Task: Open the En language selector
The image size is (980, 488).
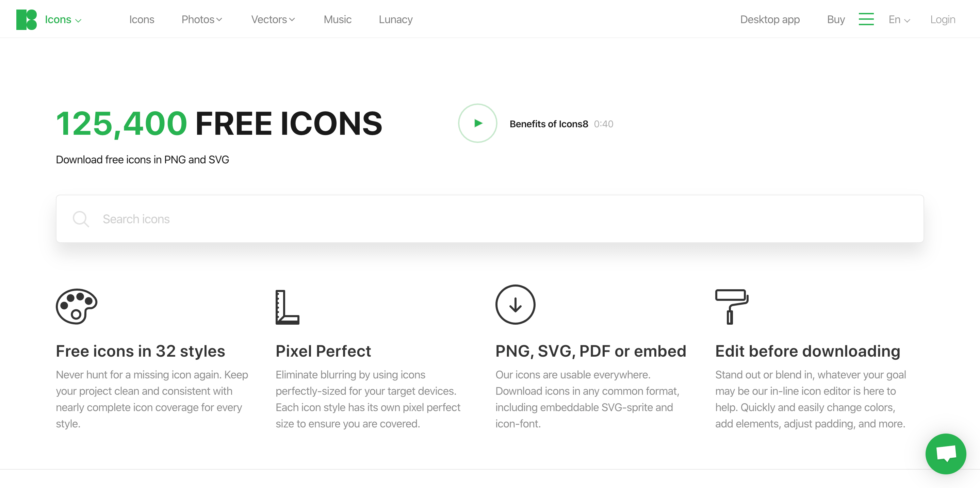Action: tap(899, 19)
